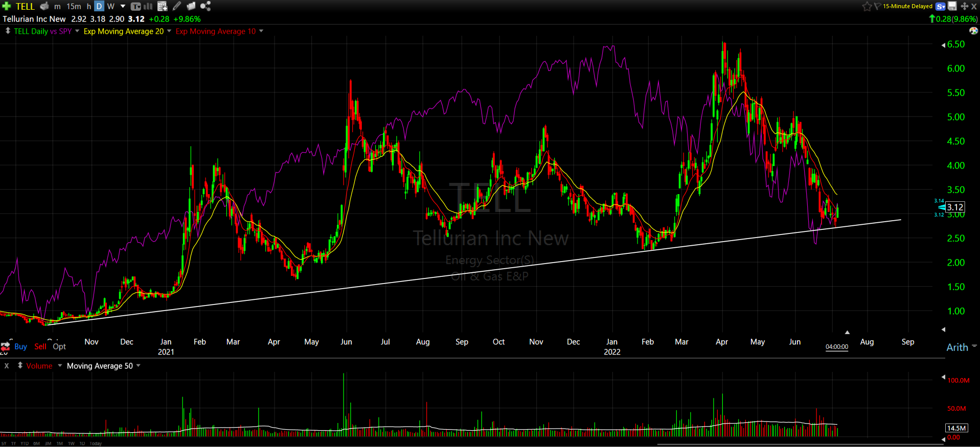
Task: Click the Sell button
Action: (x=40, y=346)
